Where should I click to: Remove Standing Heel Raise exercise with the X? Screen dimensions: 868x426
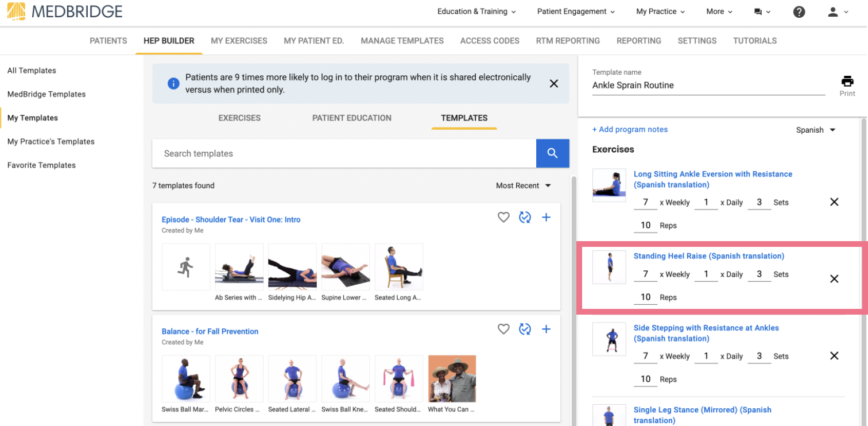click(834, 278)
